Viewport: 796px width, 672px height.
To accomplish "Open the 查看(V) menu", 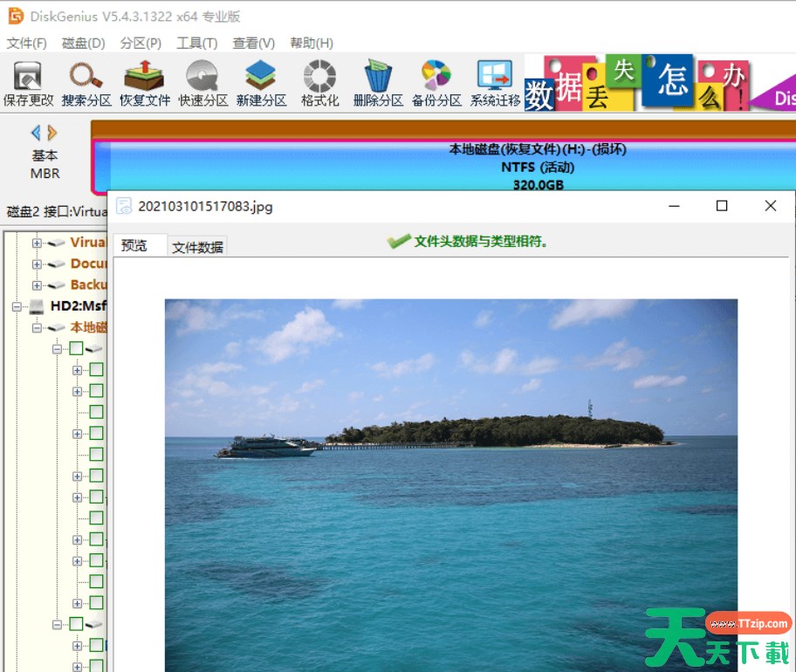I will click(x=253, y=43).
